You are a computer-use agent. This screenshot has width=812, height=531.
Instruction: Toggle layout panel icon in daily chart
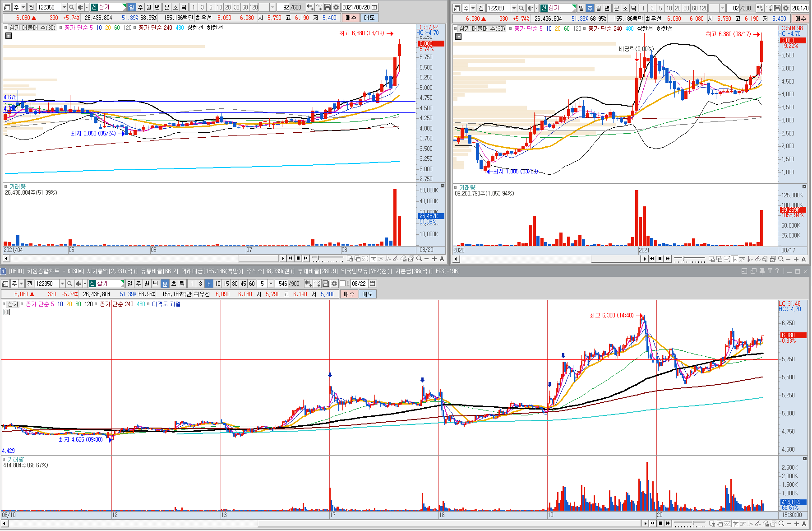pyautogui.click(x=6, y=7)
